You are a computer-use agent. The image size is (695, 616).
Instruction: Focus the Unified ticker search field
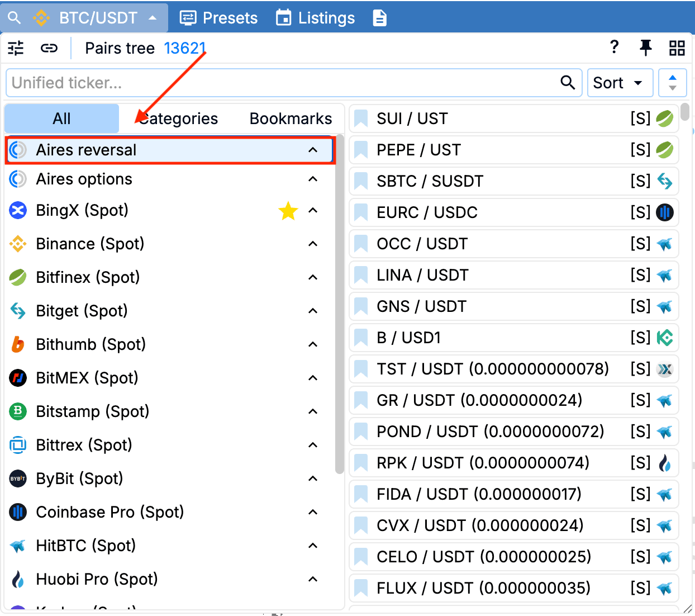point(294,83)
